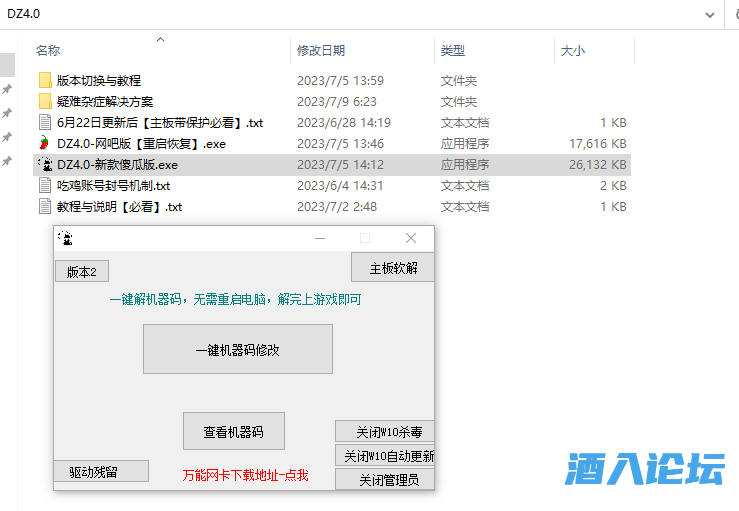The height and width of the screenshot is (511, 739).
Task: Select the 吃鸡账号封号机制.txt file icon
Action: click(44, 185)
